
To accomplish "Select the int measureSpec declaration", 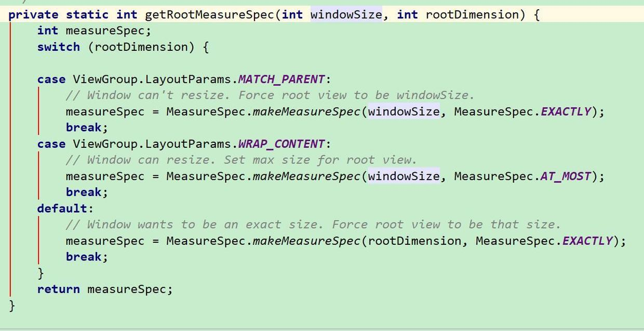I will coord(93,31).
